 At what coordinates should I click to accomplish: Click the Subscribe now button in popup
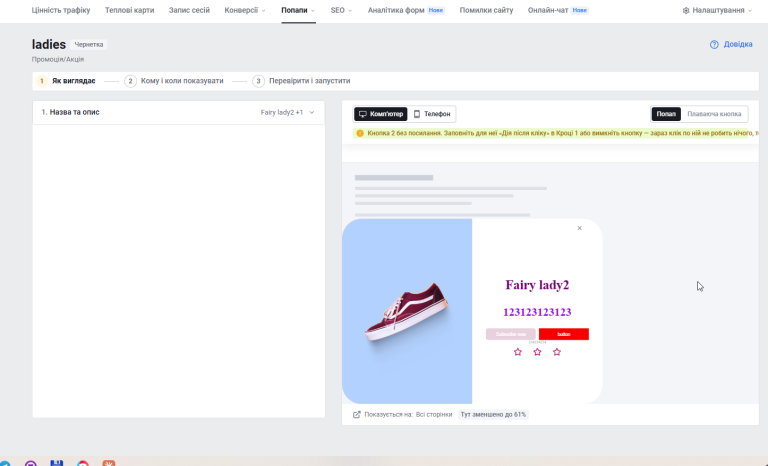pyautogui.click(x=510, y=334)
